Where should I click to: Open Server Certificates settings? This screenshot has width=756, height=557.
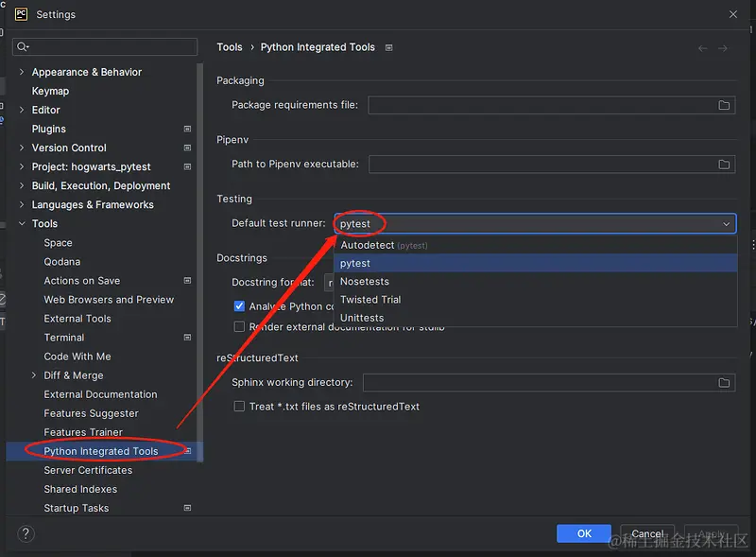[88, 470]
